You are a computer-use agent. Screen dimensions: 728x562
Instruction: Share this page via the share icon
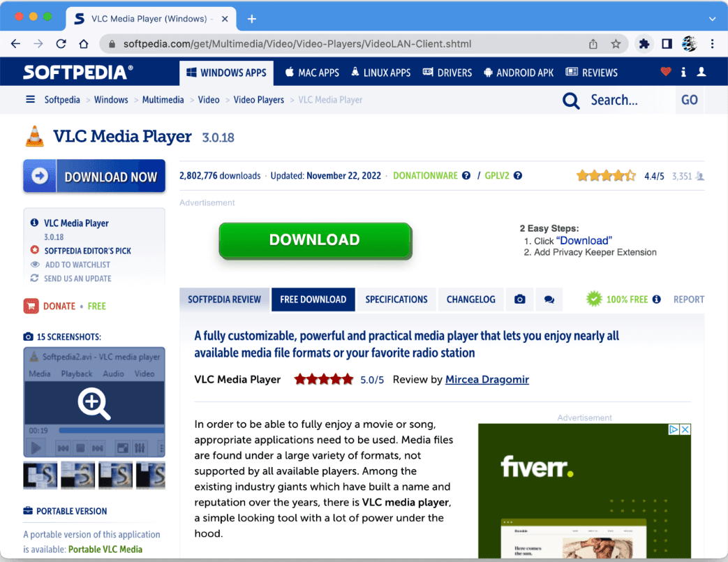point(593,44)
